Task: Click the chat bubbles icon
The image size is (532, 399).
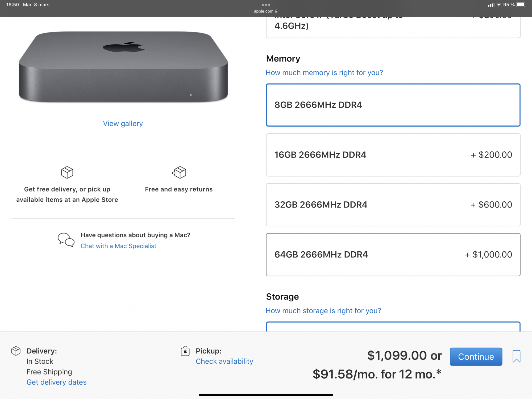Action: tap(66, 240)
